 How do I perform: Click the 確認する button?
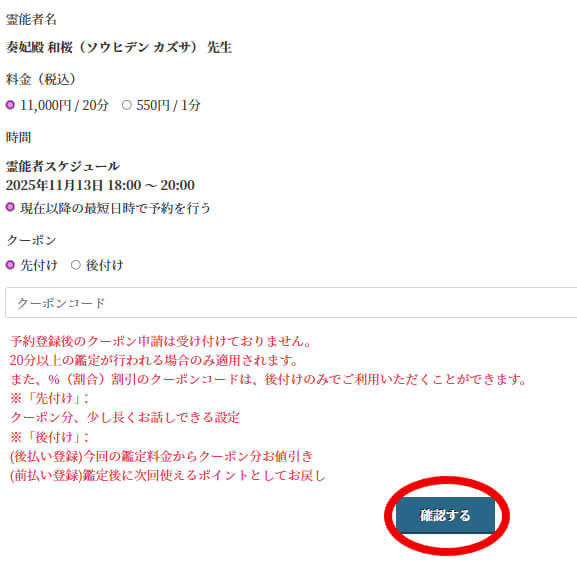tap(445, 515)
